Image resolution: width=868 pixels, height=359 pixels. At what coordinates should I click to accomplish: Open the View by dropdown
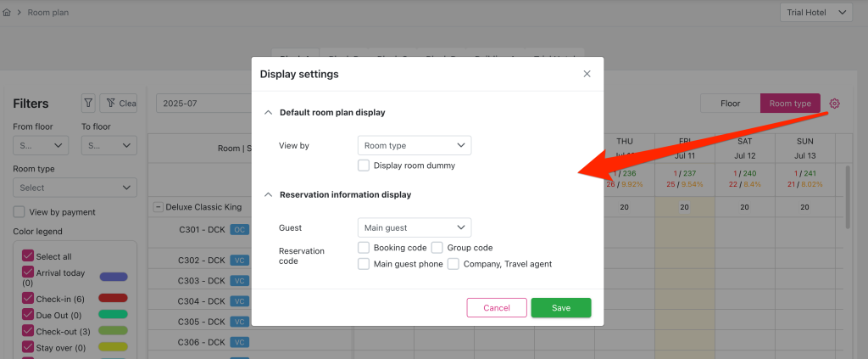tap(414, 146)
